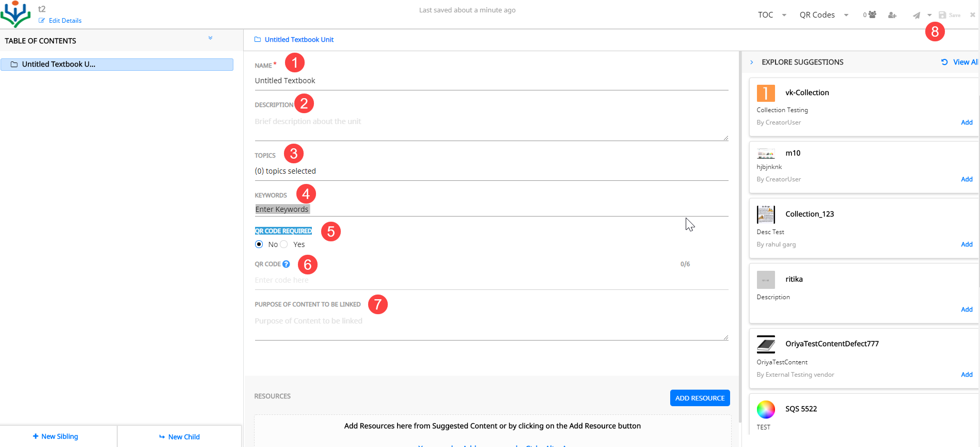Image resolution: width=980 pixels, height=447 pixels.
Task: Open the TOC dropdown menu
Action: point(772,15)
